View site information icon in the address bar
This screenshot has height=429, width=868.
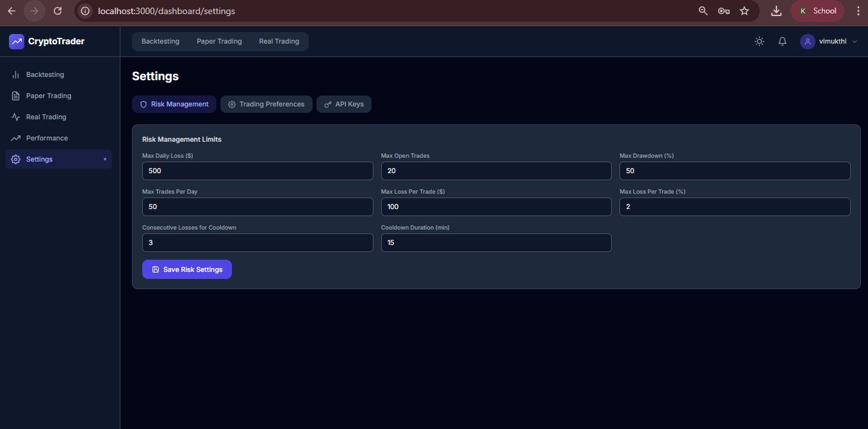click(85, 11)
